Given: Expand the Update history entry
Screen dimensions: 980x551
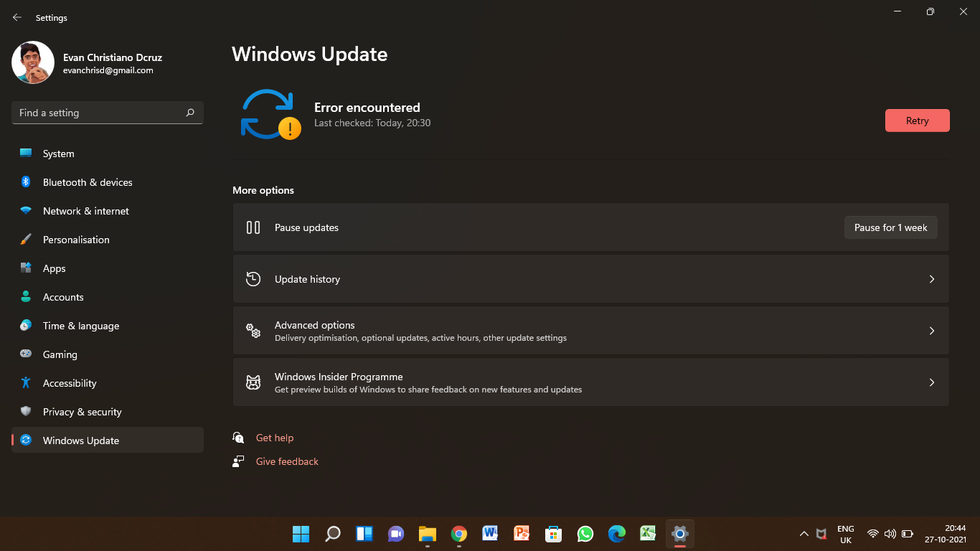Looking at the screenshot, I should 590,279.
